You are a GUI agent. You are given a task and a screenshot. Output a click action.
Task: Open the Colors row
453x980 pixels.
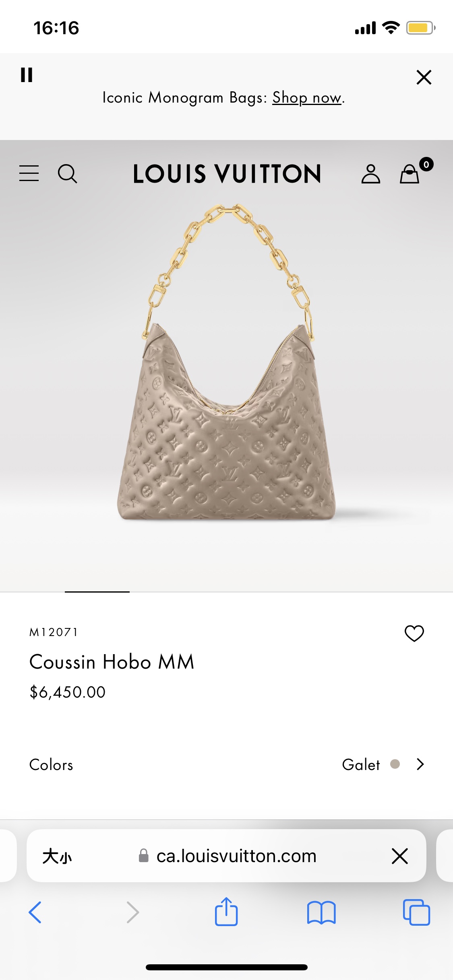226,764
